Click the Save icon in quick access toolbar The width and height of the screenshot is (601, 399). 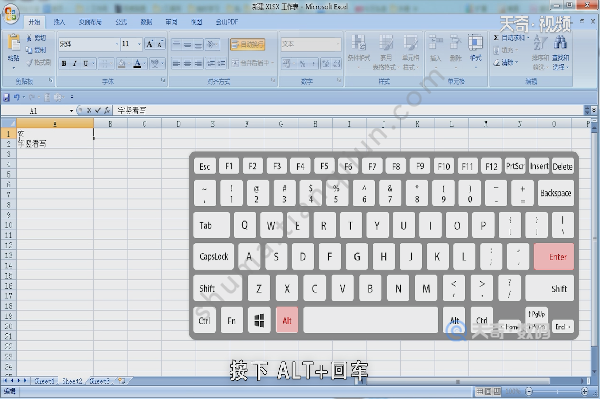pos(6,97)
